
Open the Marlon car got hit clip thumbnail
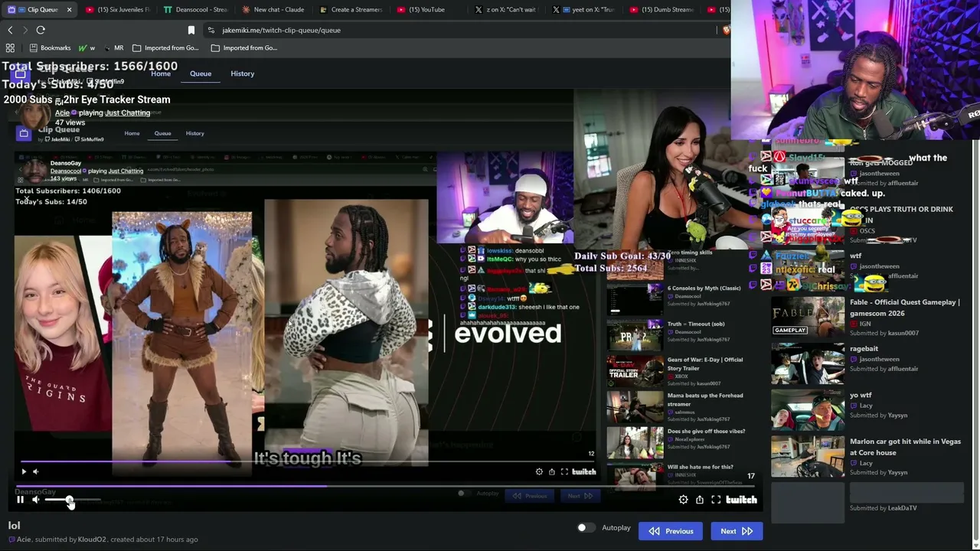pos(808,456)
